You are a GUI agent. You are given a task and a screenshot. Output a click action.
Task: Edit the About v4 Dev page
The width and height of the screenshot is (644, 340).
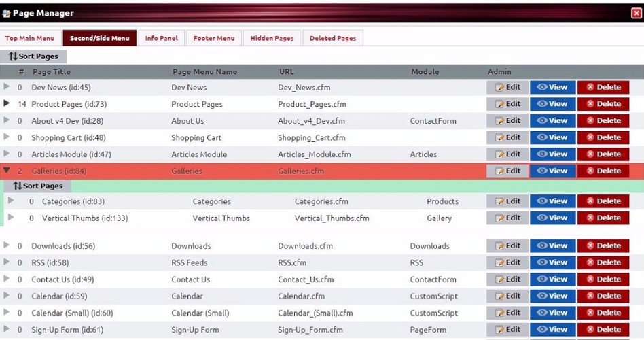point(507,121)
